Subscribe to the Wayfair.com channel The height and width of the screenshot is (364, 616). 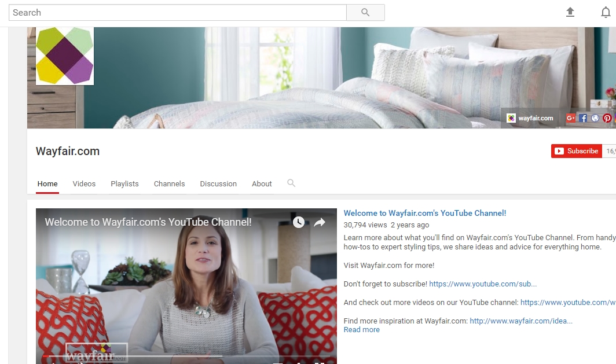point(577,151)
